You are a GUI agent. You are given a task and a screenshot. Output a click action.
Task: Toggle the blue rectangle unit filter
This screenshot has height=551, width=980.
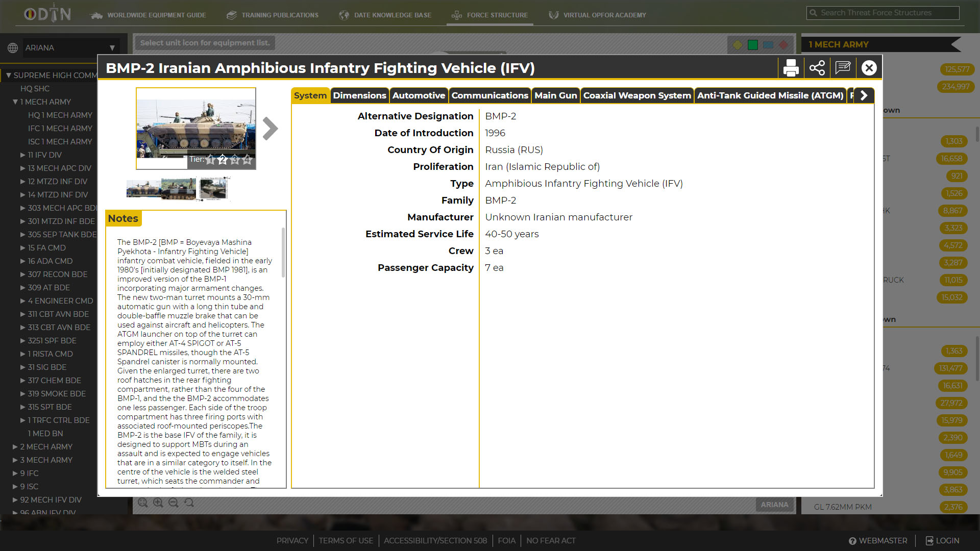coord(768,45)
